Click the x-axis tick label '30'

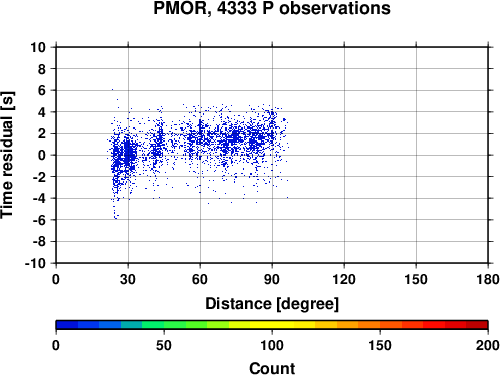[x=128, y=279]
